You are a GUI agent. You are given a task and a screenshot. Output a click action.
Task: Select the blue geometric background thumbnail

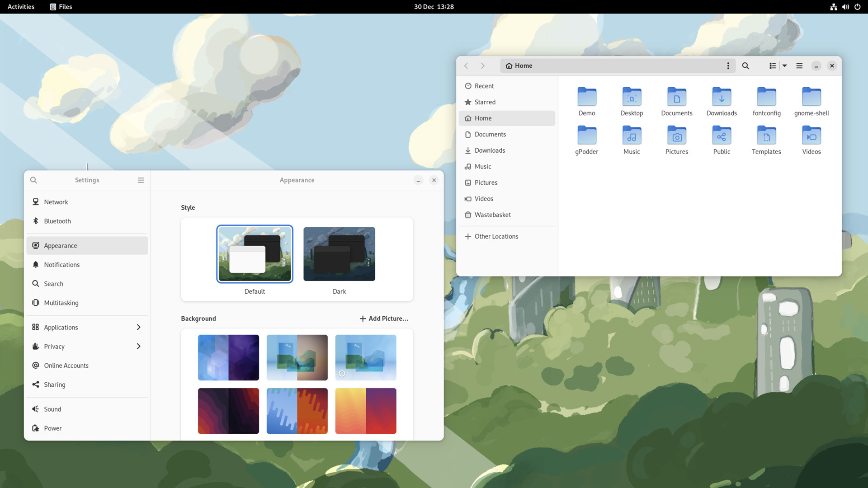pos(228,357)
